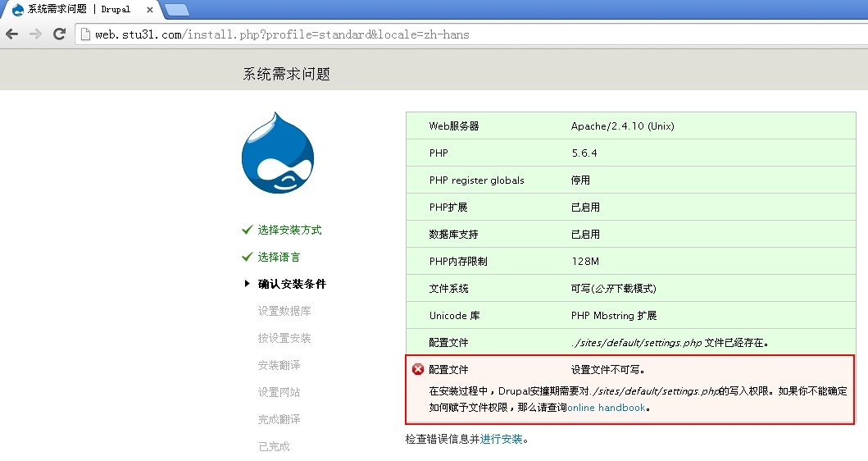The height and width of the screenshot is (461, 868).
Task: Open the online handbook link
Action: (606, 408)
